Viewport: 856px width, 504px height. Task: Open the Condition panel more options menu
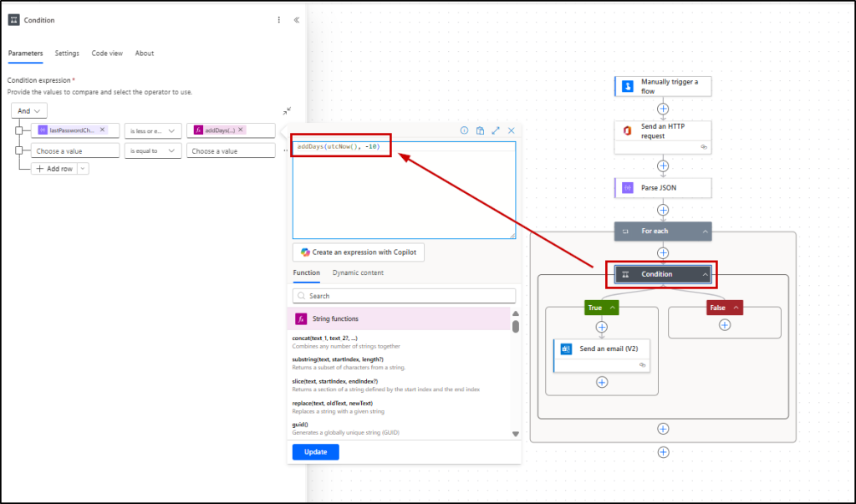279,20
